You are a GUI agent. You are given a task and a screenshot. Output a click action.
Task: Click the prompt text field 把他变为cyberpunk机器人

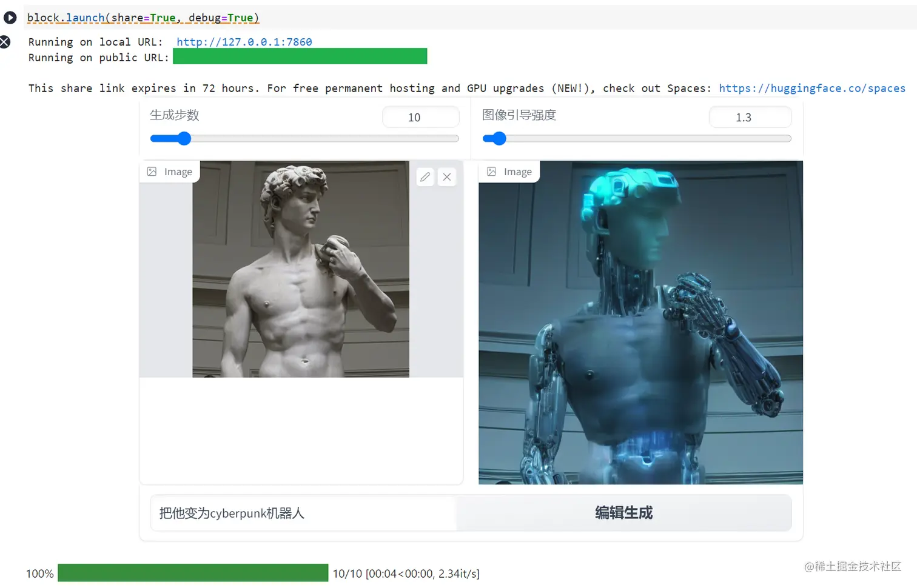[303, 513]
